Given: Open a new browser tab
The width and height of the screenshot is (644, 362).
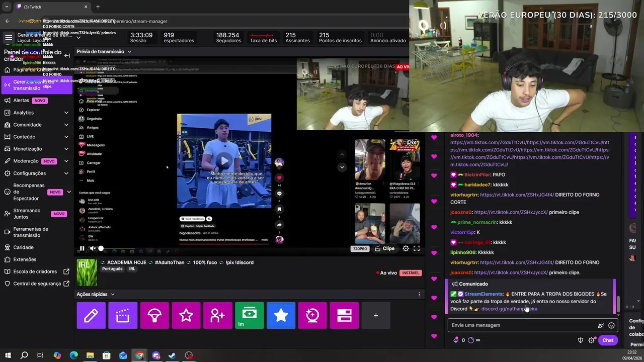Looking at the screenshot, I should coord(98,7).
